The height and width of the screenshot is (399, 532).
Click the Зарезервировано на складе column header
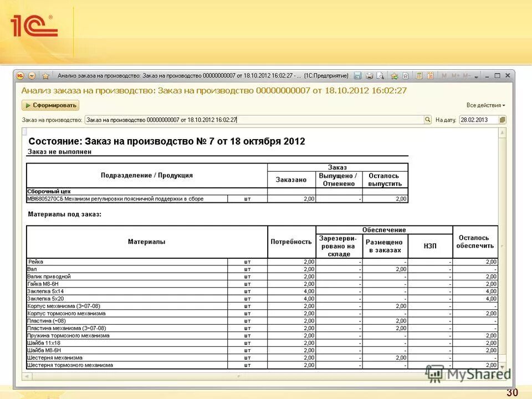[x=339, y=246]
